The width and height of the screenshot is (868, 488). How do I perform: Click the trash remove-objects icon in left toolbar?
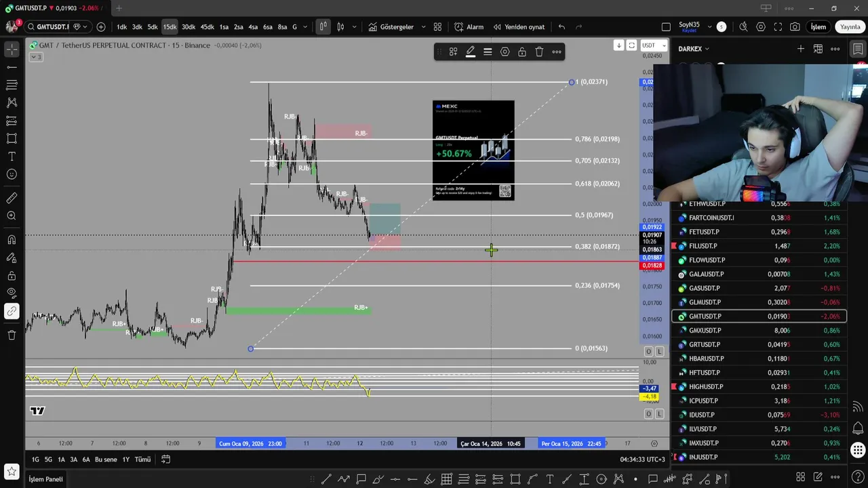point(12,335)
